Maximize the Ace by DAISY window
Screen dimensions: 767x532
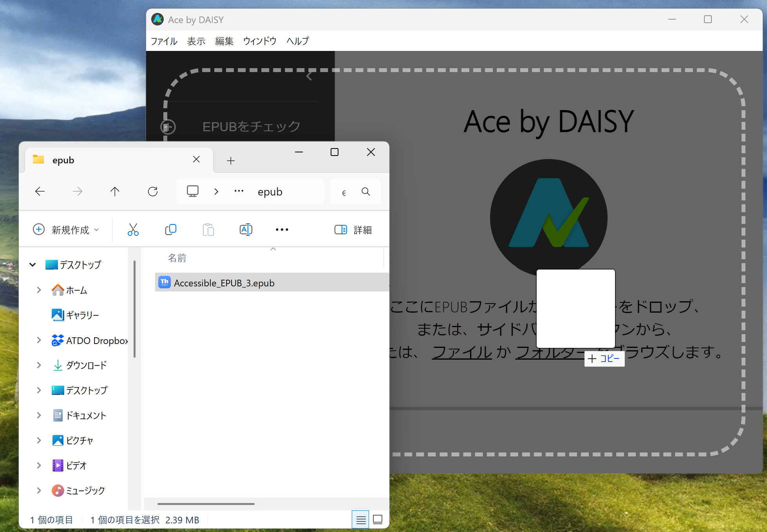click(708, 19)
